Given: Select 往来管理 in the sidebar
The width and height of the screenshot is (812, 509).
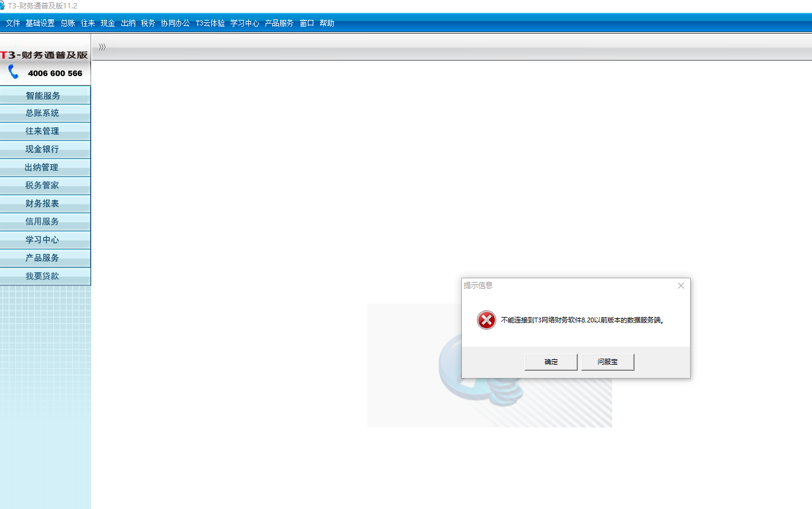Looking at the screenshot, I should point(45,131).
